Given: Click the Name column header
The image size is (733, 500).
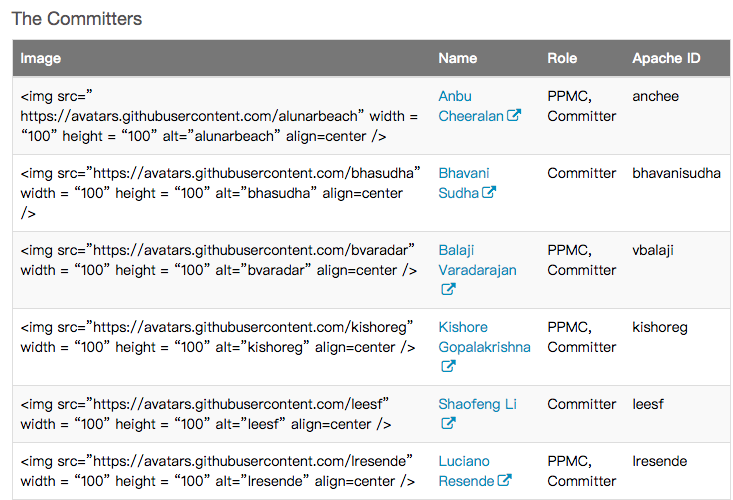Looking at the screenshot, I should click(x=457, y=59).
